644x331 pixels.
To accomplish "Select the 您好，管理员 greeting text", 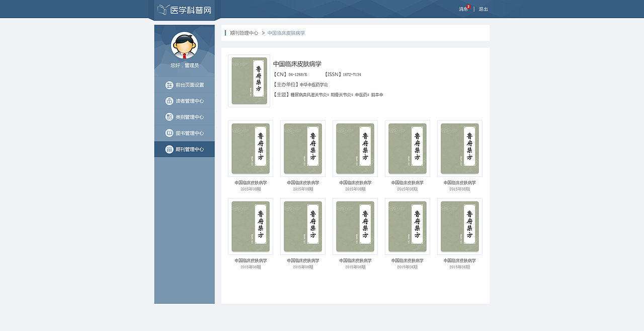I will click(184, 65).
